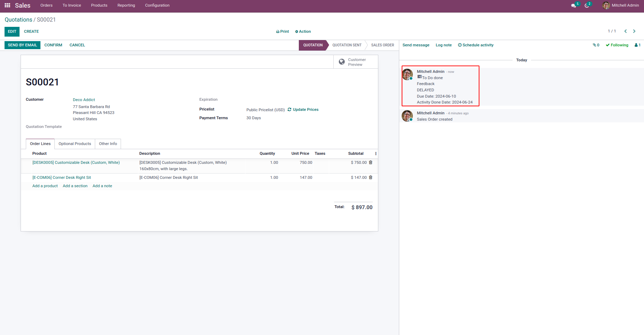Viewport: 644px width, 335px height.
Task: Click Mitchell Admin avatar in top bar
Action: point(606,5)
